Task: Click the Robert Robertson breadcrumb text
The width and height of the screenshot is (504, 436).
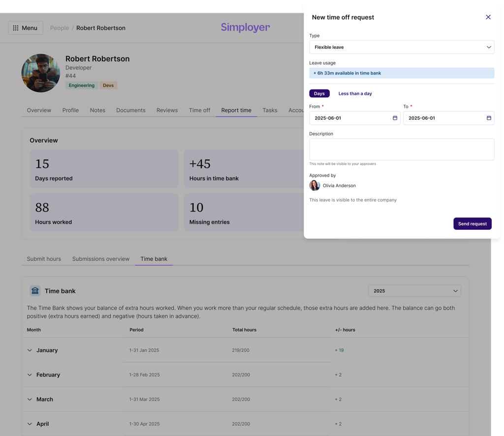Action: pos(100,28)
